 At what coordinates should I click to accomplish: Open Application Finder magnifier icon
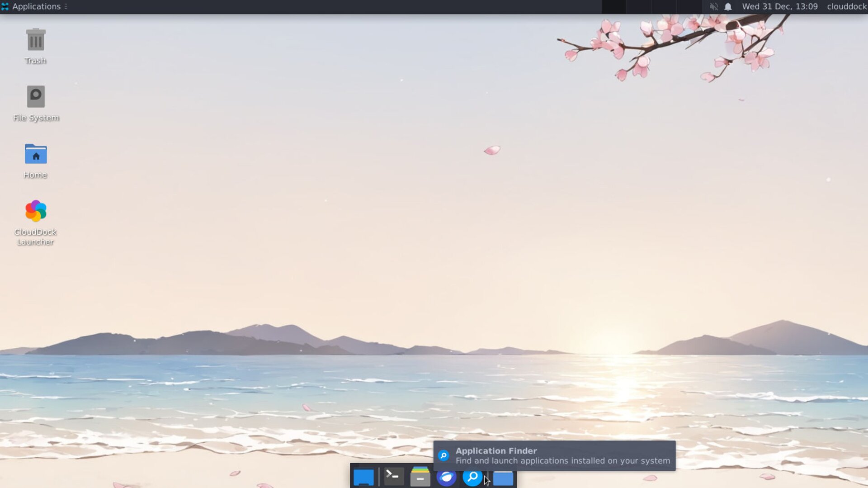[472, 477]
